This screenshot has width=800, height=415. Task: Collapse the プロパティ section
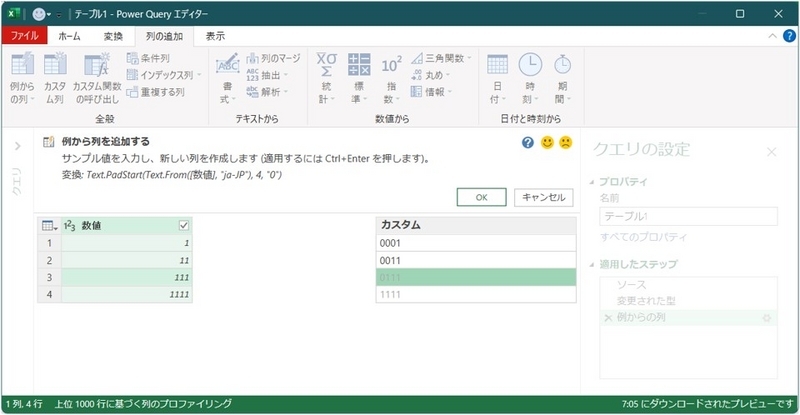tap(592, 182)
